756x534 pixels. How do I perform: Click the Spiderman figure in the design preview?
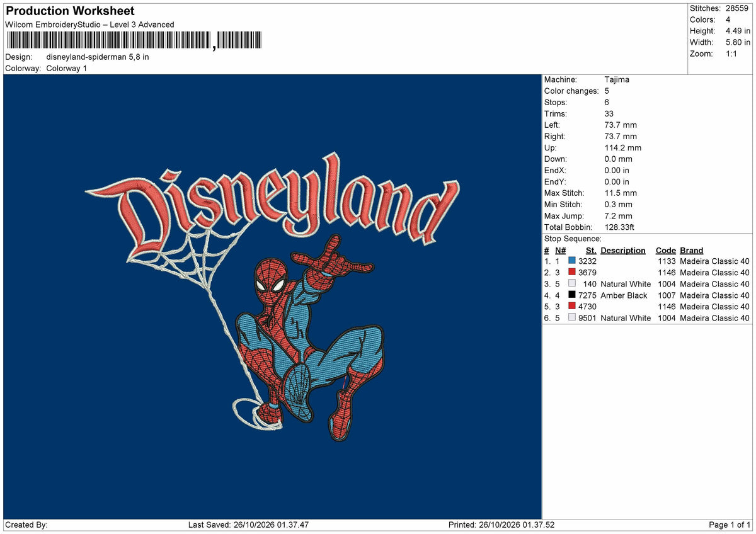310,339
